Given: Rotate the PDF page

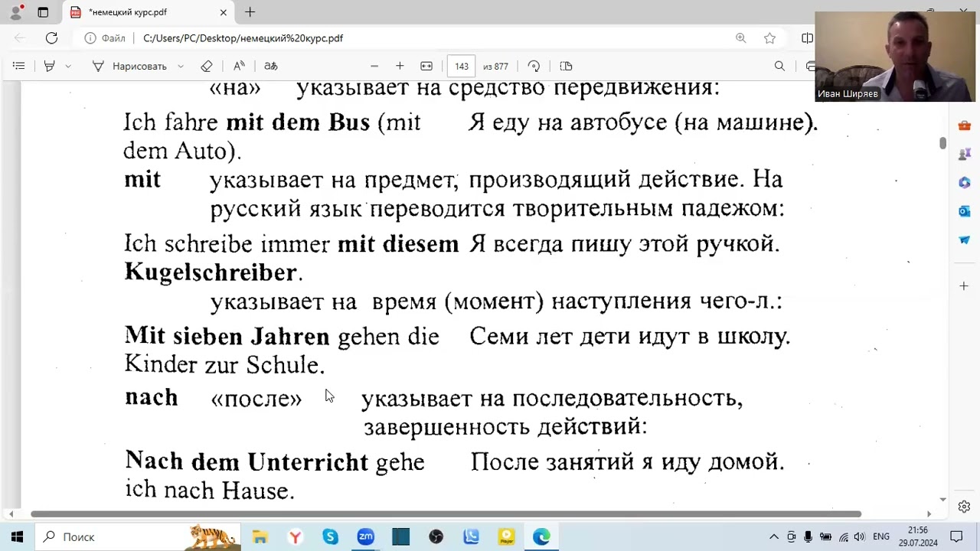Looking at the screenshot, I should coord(534,66).
